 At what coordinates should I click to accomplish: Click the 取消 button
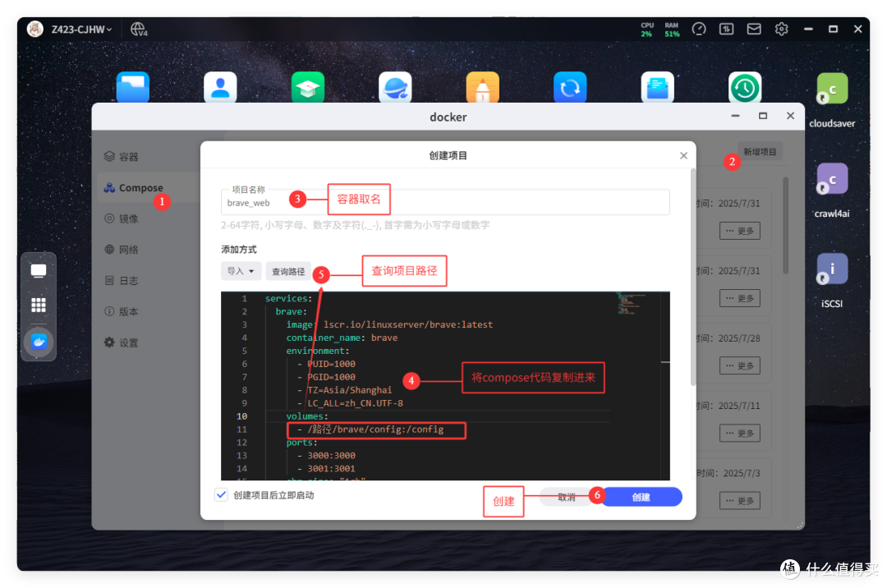[x=566, y=497]
